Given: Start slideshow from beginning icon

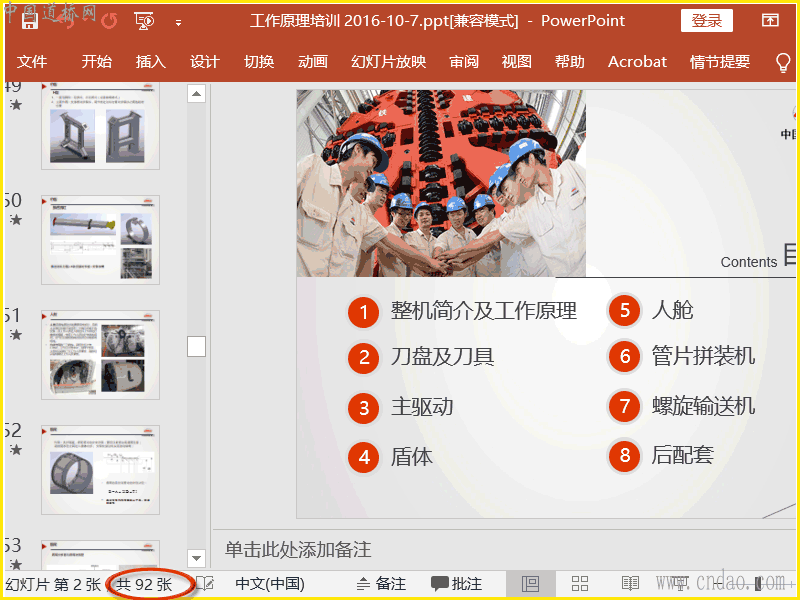Looking at the screenshot, I should (144, 21).
